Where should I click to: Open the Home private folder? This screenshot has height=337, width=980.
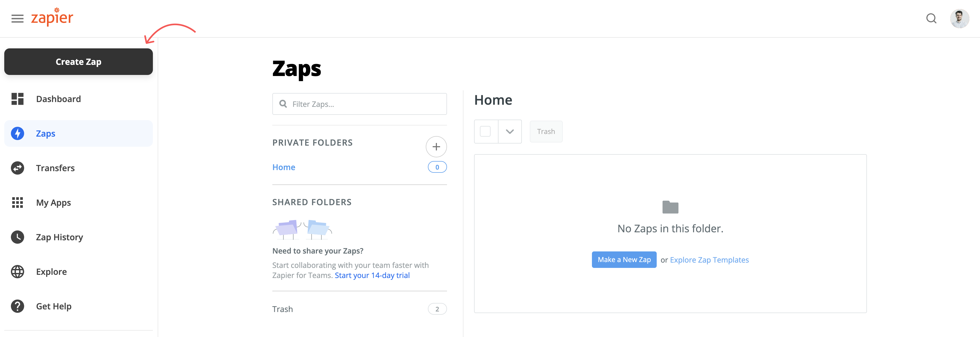pyautogui.click(x=284, y=167)
